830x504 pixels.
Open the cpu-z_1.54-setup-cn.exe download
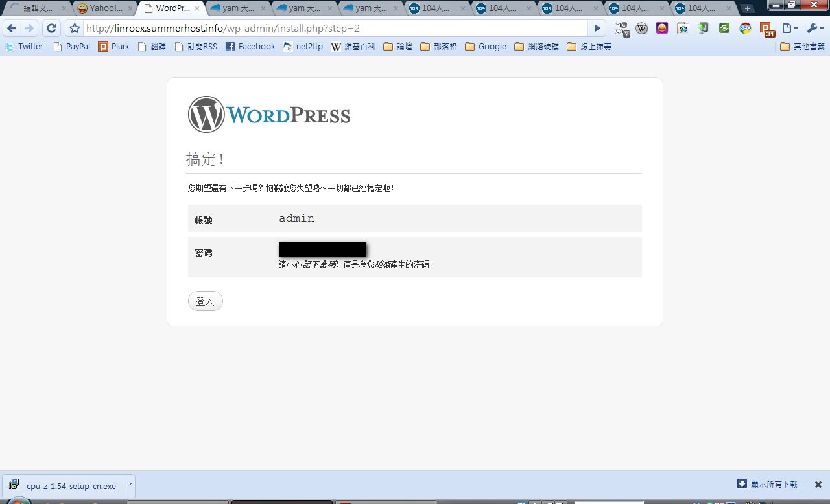tap(65, 485)
